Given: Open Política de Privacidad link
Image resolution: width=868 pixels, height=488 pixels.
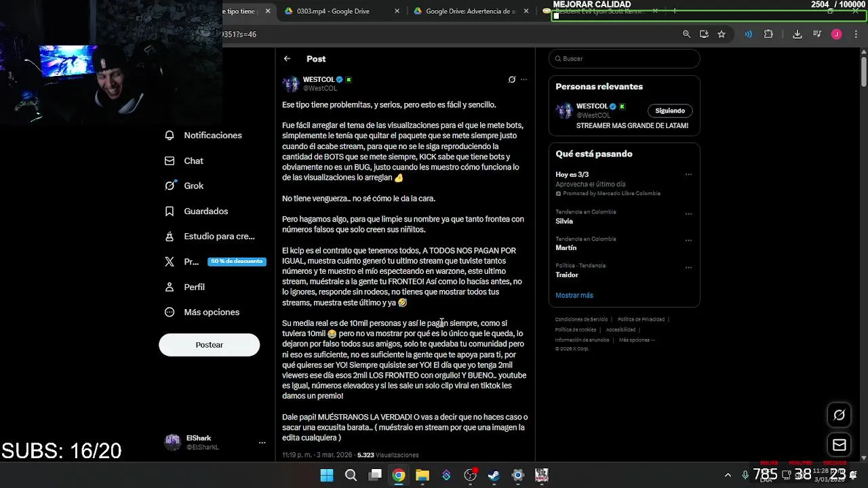Looking at the screenshot, I should coord(641,320).
